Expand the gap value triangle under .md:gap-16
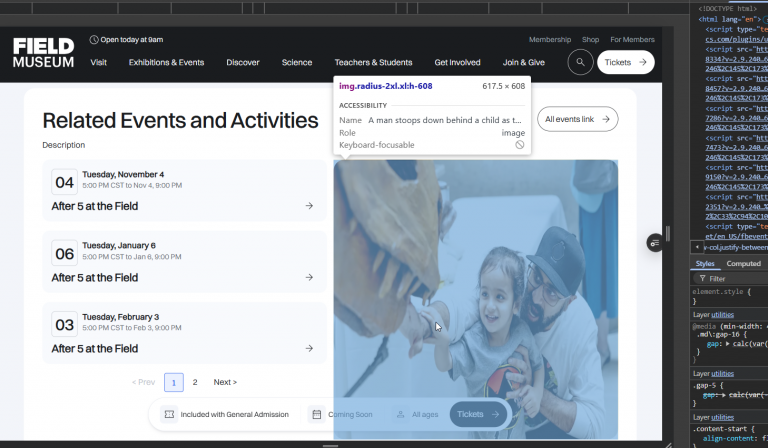768x448 pixels. 727,344
